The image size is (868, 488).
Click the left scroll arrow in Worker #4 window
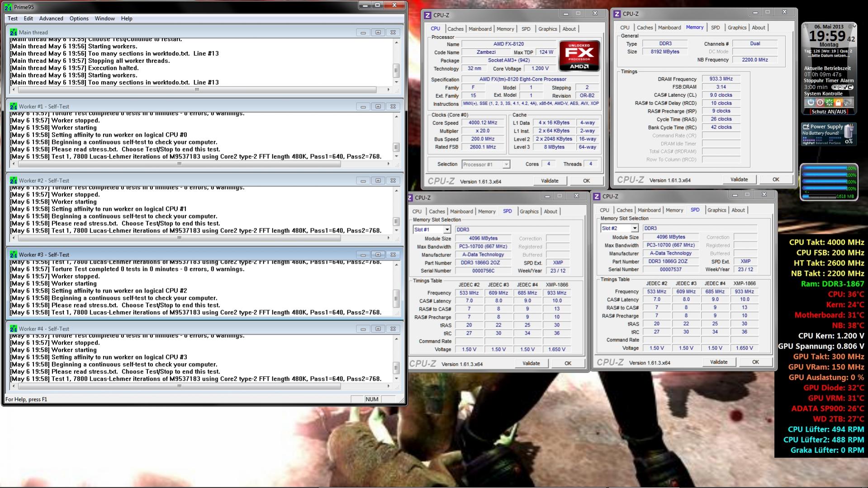pyautogui.click(x=13, y=386)
